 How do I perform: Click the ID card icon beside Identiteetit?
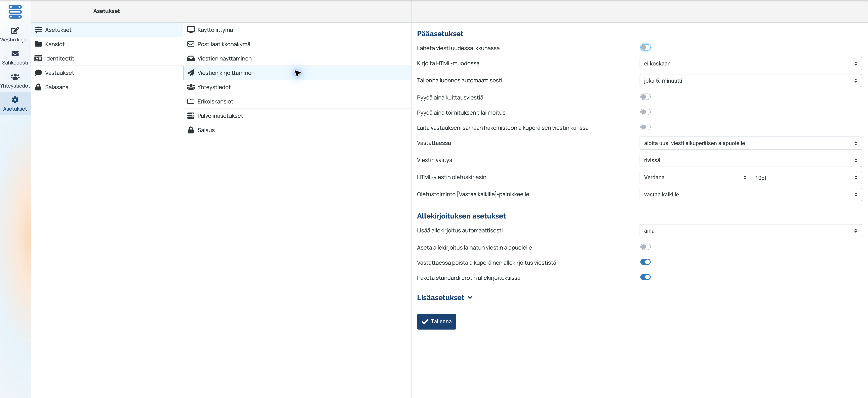[x=38, y=58]
